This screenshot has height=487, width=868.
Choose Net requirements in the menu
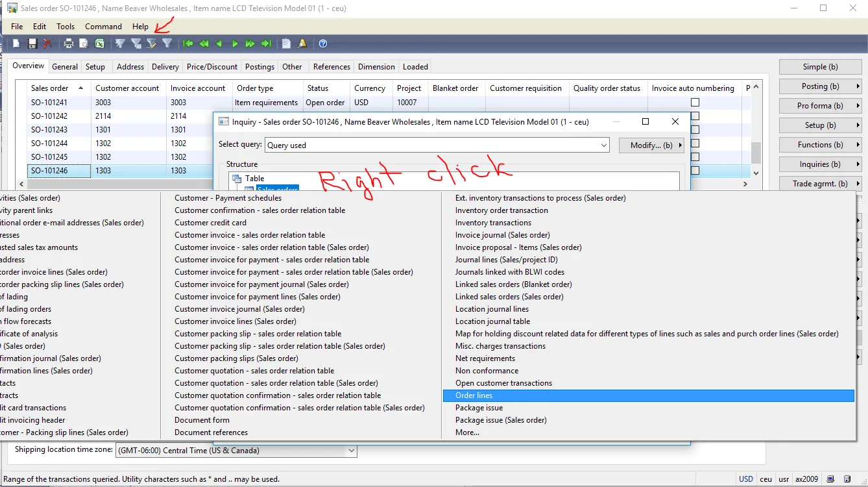485,358
